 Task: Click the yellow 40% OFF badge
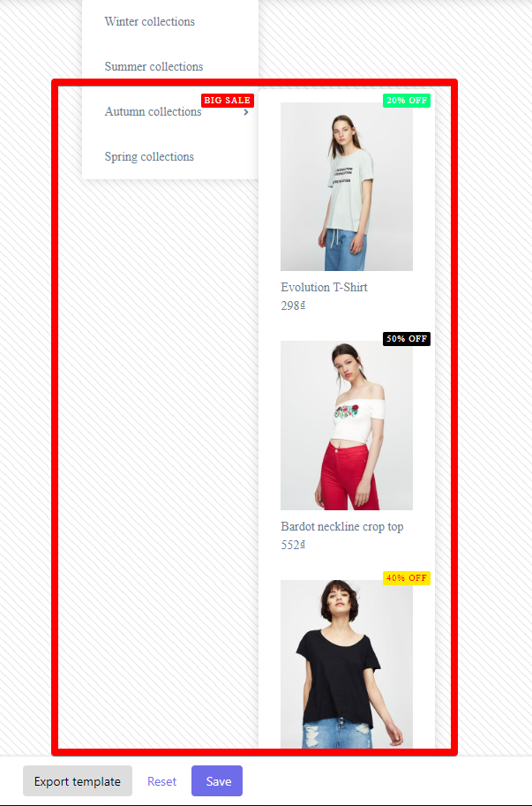click(x=407, y=577)
